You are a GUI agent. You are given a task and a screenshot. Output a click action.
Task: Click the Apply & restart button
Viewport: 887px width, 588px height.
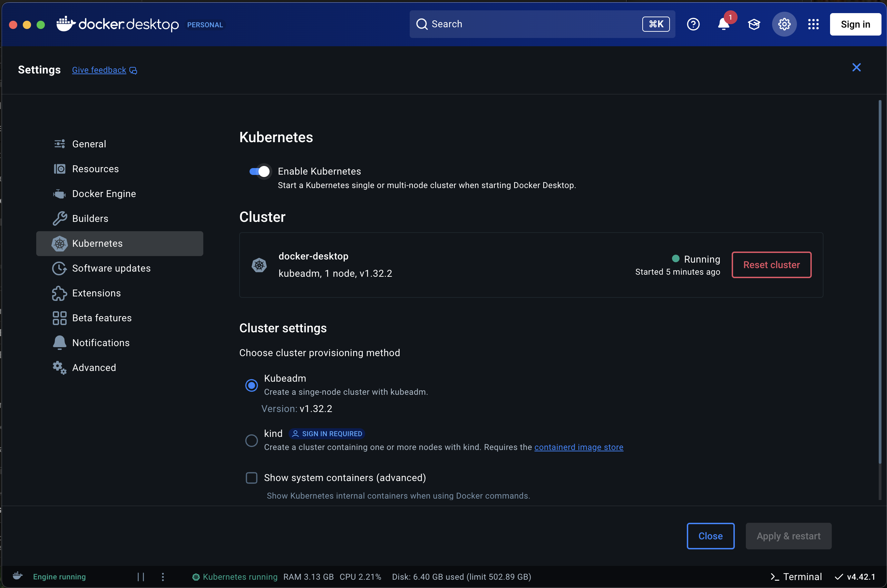click(788, 536)
